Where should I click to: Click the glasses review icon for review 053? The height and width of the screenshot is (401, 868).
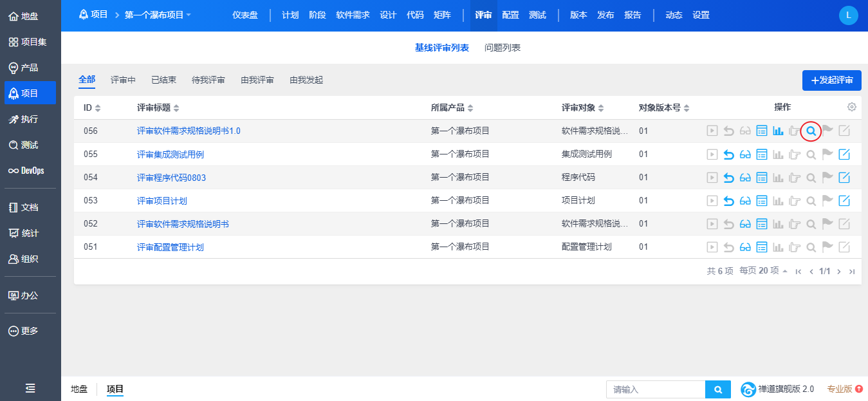point(745,201)
